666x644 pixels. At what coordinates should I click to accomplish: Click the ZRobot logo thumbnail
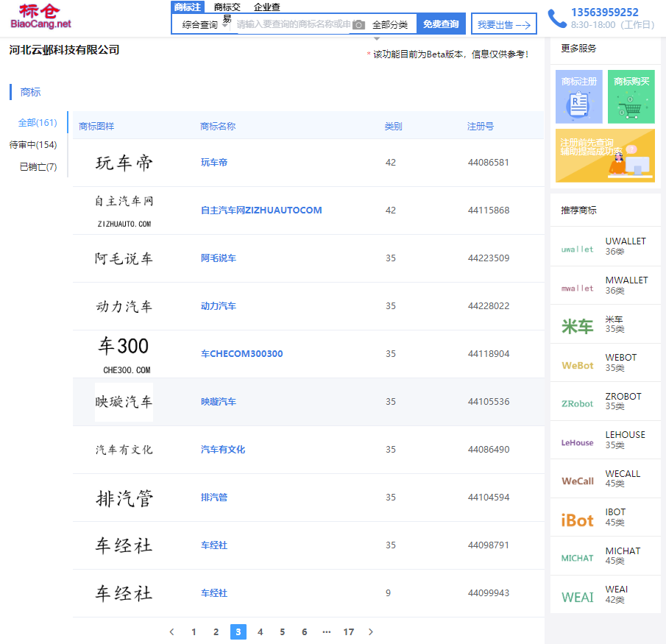point(577,403)
